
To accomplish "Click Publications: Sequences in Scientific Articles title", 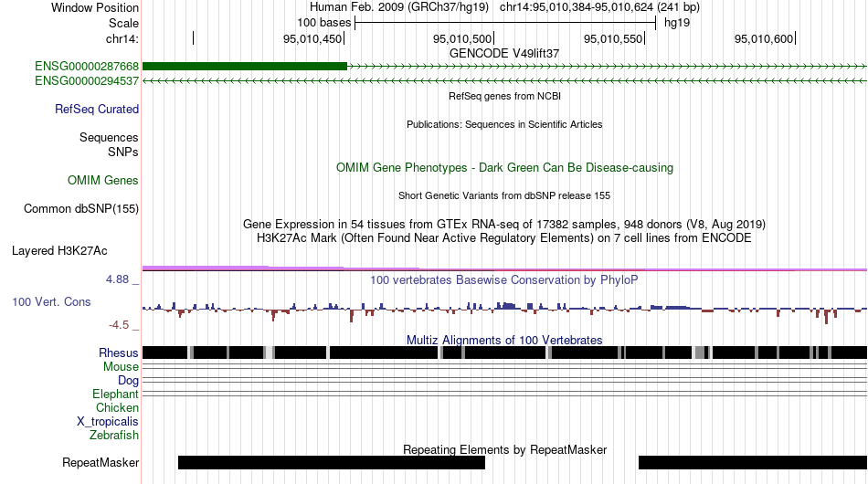I will click(504, 124).
